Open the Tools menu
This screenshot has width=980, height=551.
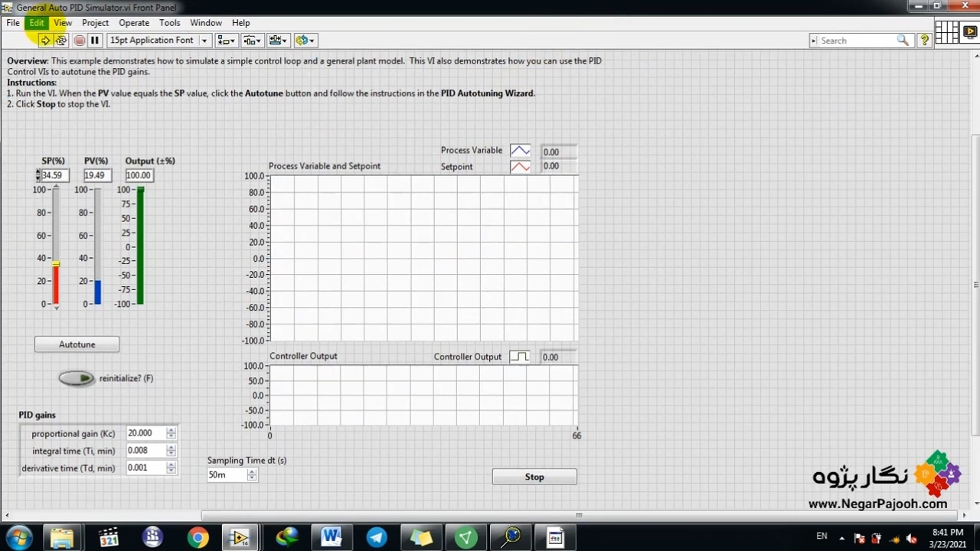[169, 23]
